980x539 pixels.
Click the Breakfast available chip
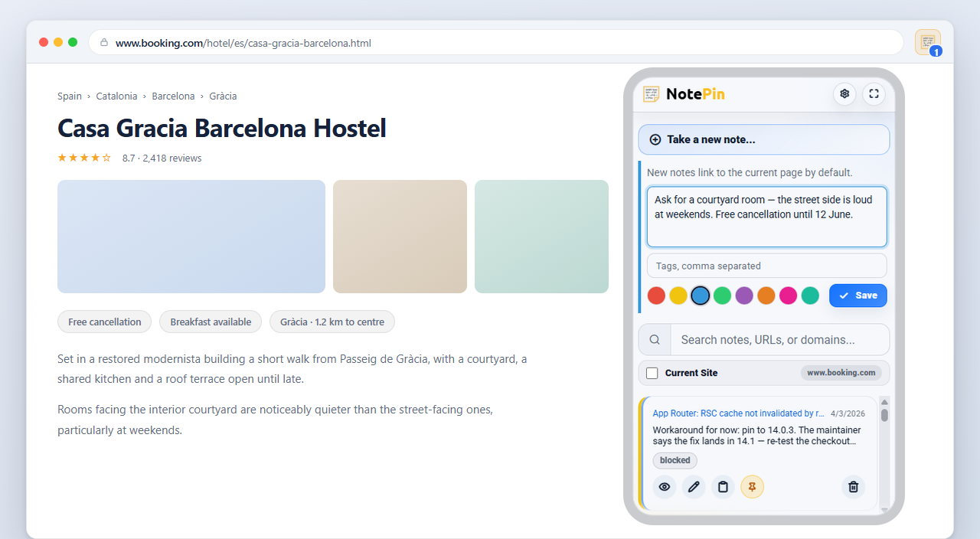click(x=211, y=322)
